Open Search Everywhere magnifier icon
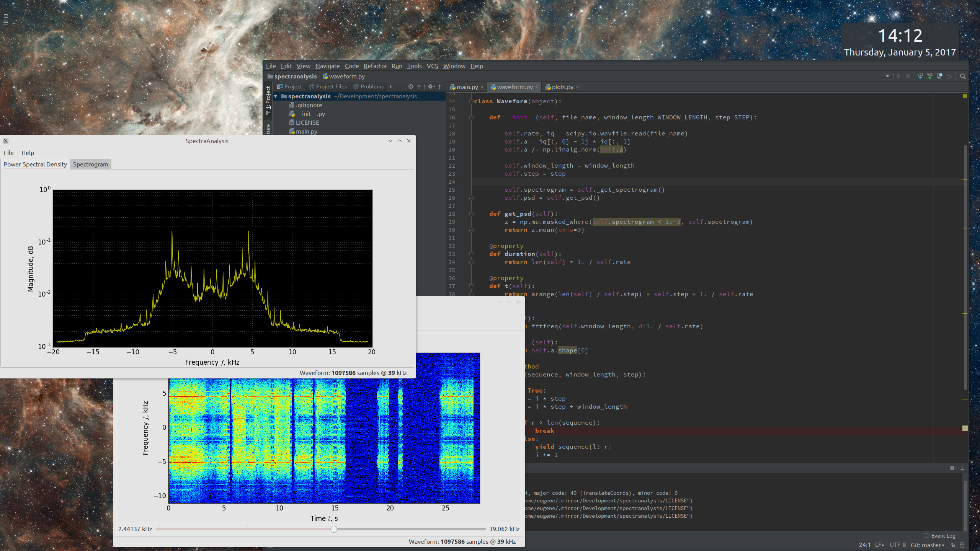Viewport: 980px width, 551px height. point(963,76)
